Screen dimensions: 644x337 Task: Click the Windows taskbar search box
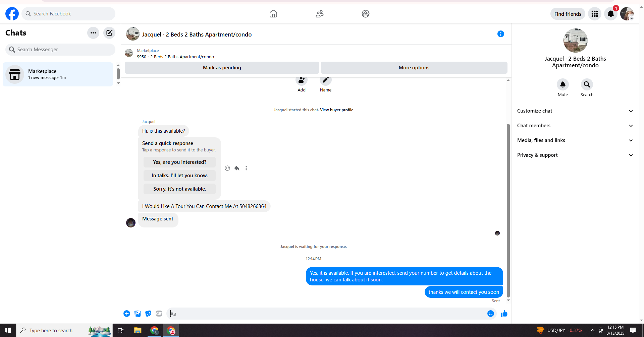coord(64,330)
